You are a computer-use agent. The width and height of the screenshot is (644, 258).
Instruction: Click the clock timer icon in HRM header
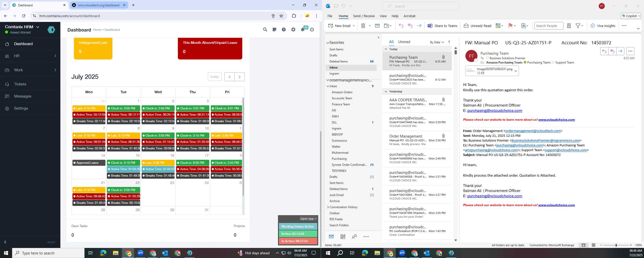(284, 29)
